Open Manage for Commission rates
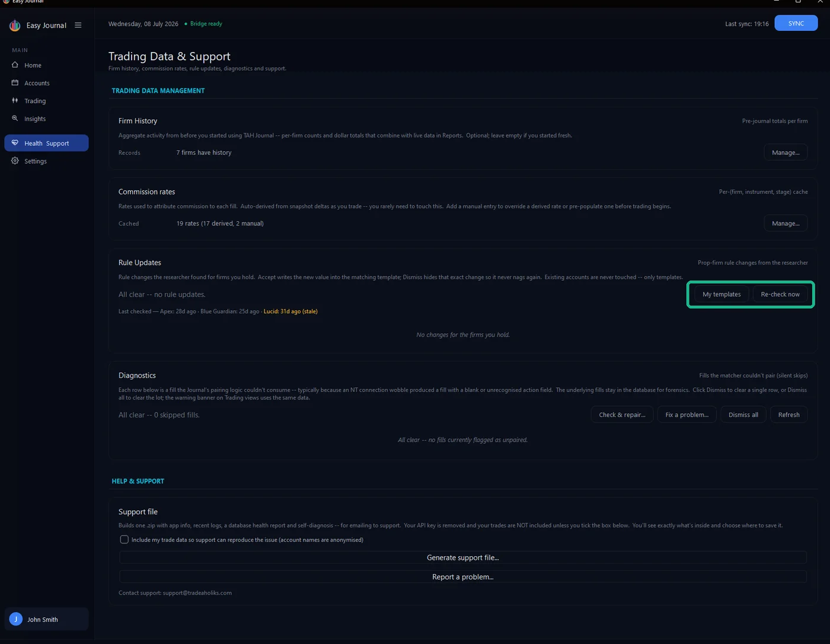 pos(786,224)
